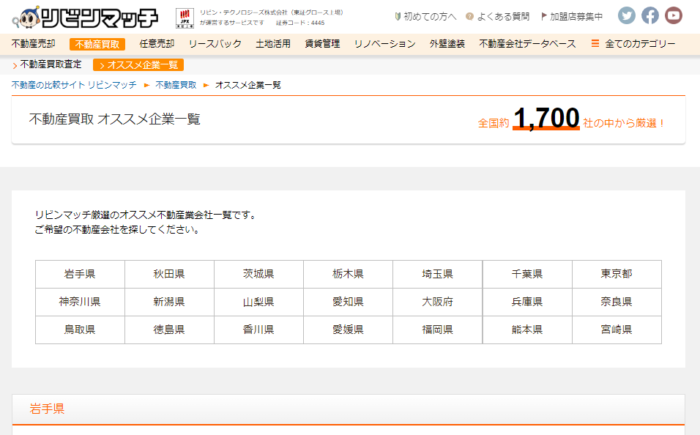Select 土地活用 in navigation bar

[273, 44]
